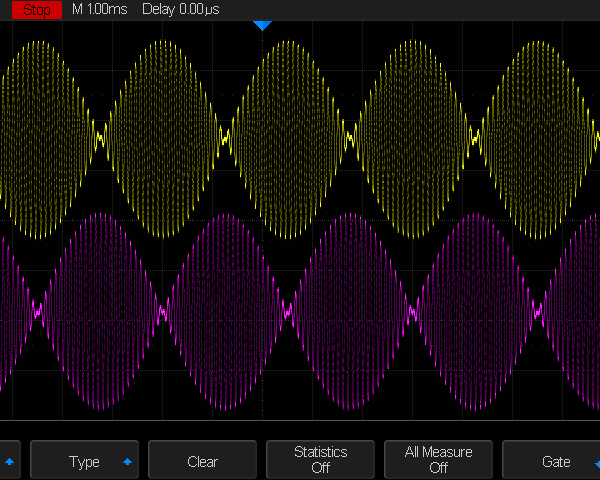Open the Gate menu
Image resolution: width=600 pixels, height=480 pixels.
(556, 461)
